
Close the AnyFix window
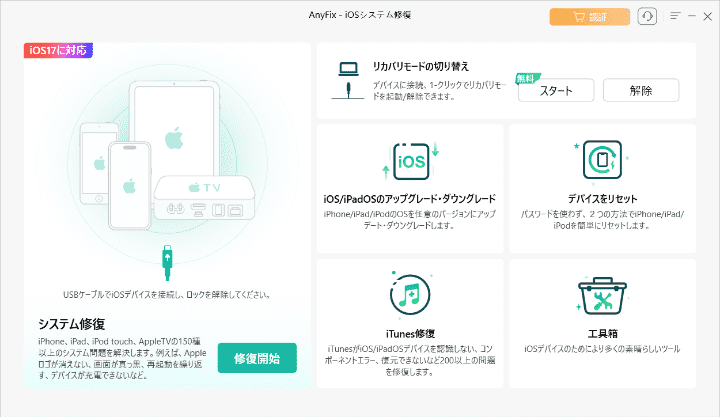pos(708,17)
